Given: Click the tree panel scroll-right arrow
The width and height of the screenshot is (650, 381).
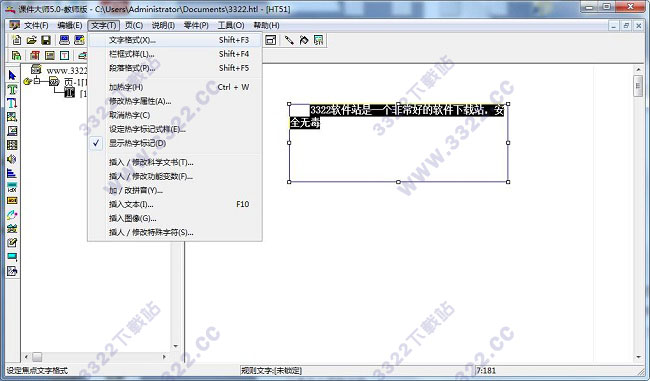Looking at the screenshot, I should (x=164, y=357).
